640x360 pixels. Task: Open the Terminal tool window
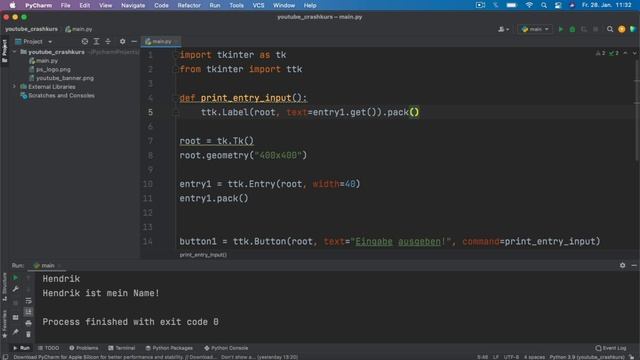pos(122,348)
